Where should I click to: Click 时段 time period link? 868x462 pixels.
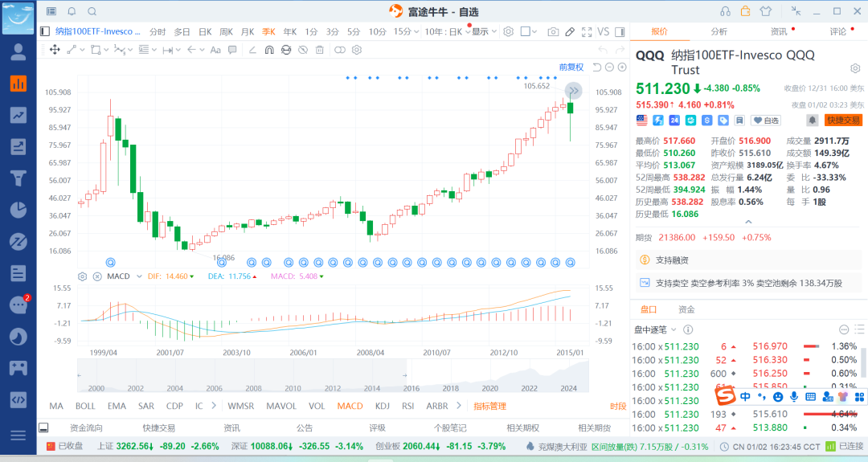click(x=618, y=406)
